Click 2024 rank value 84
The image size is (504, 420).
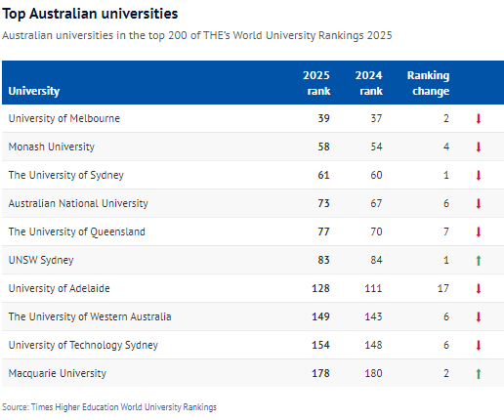376,260
